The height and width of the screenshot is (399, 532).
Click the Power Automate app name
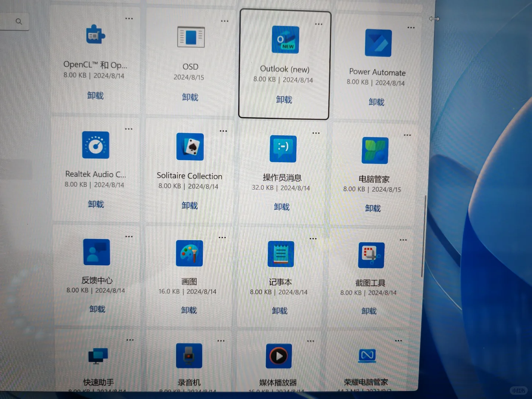click(x=378, y=72)
